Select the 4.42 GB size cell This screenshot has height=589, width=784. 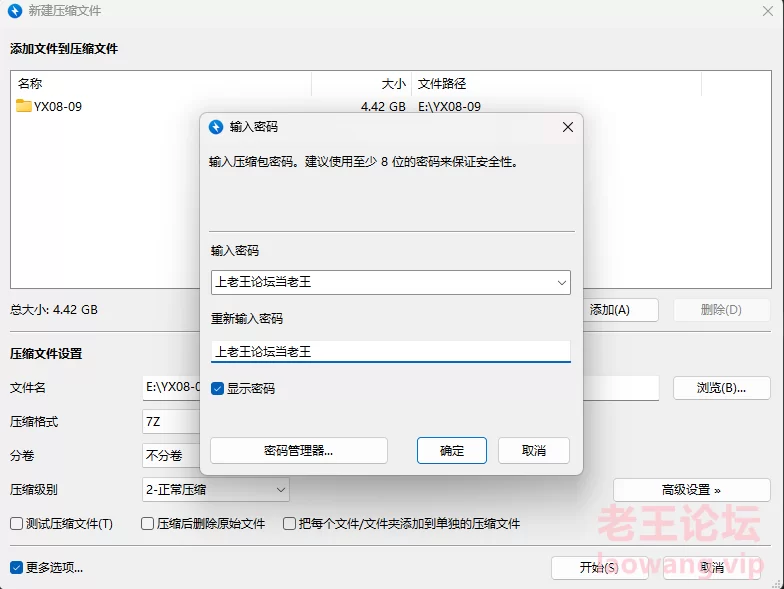pyautogui.click(x=383, y=106)
